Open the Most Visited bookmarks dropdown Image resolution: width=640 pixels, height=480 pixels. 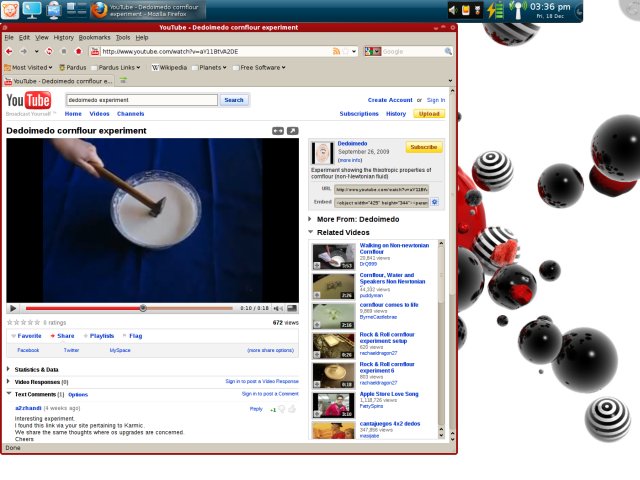tap(28, 68)
